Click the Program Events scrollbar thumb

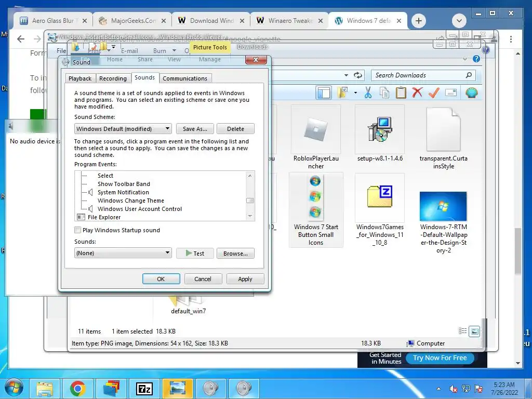[250, 201]
